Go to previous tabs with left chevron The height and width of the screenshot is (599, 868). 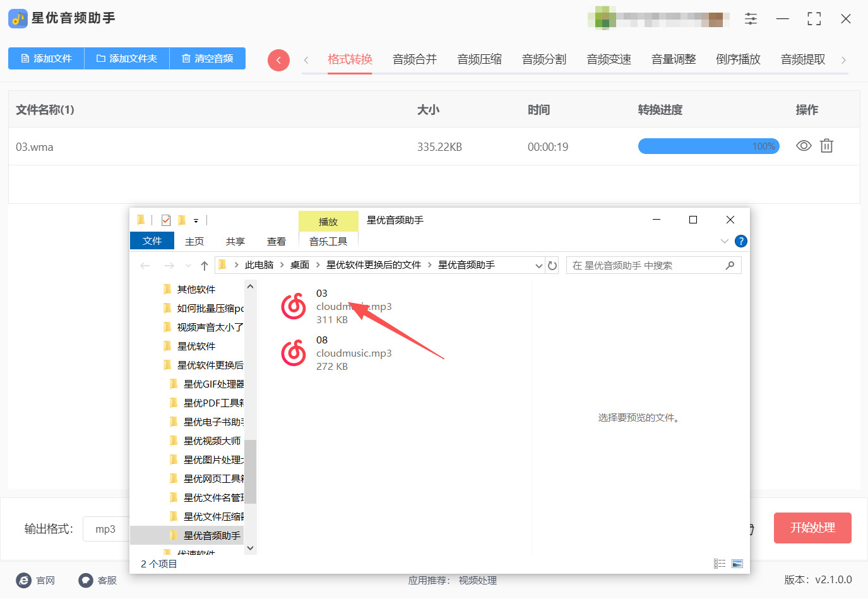pos(306,60)
